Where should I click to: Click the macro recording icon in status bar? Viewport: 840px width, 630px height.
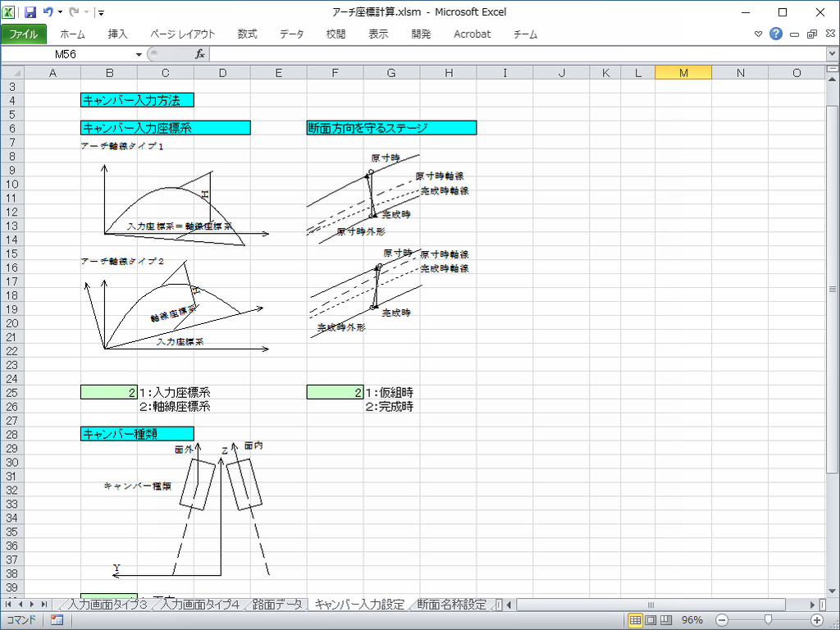click(57, 620)
